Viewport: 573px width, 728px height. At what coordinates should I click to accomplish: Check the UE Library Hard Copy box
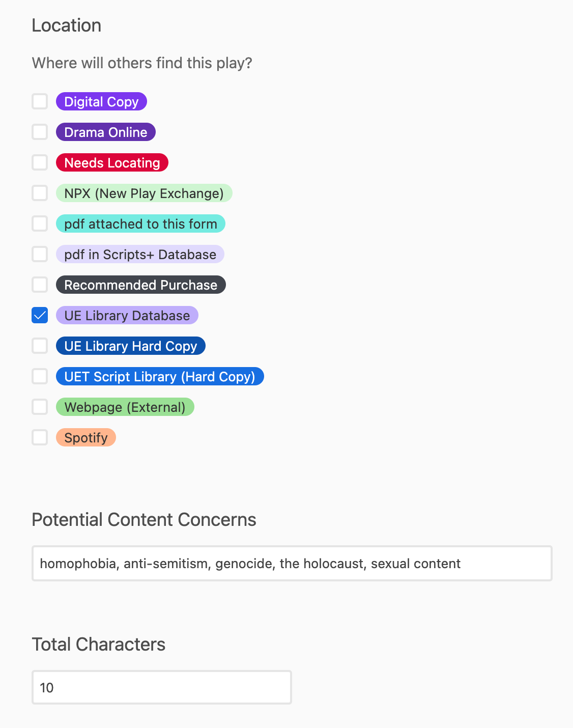(x=40, y=346)
